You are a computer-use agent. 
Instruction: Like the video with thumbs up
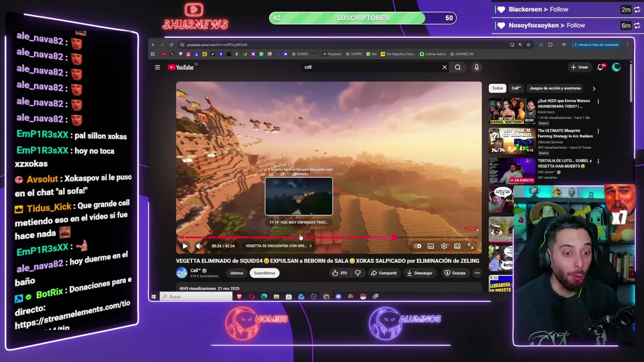click(x=340, y=273)
